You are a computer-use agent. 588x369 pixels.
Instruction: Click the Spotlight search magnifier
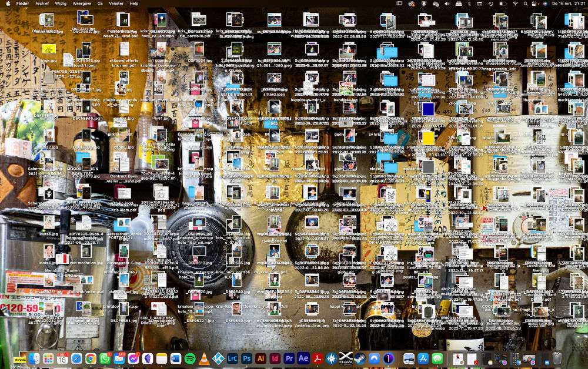pos(525,4)
